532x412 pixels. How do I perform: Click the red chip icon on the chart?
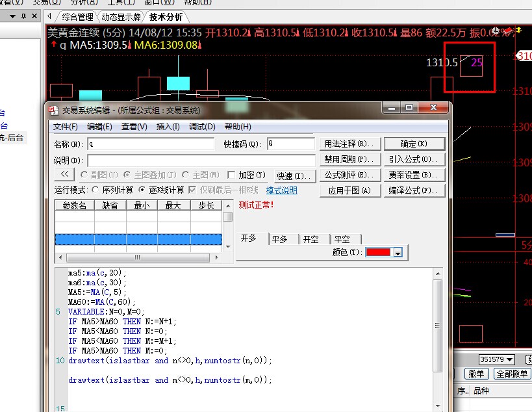pyautogui.click(x=507, y=31)
